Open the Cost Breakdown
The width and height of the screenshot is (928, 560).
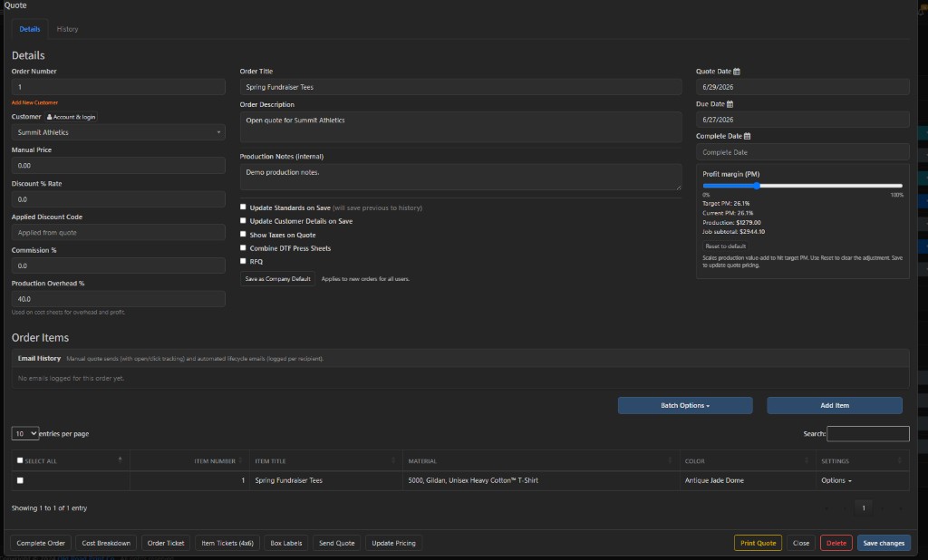tap(106, 543)
